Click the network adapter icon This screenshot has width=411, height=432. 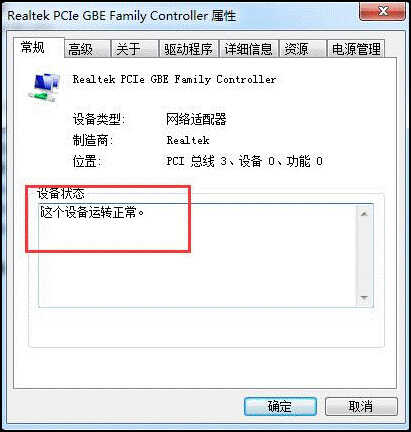click(44, 87)
